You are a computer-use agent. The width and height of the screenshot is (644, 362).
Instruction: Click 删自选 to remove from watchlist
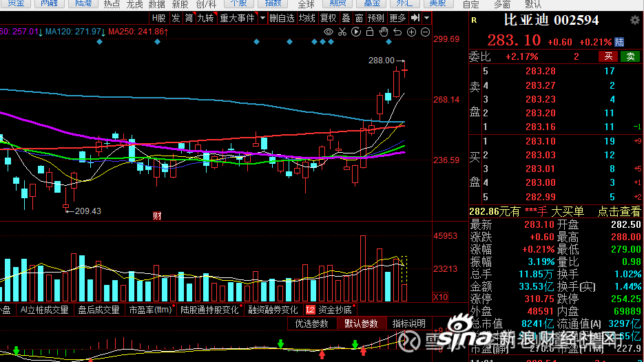click(x=282, y=18)
